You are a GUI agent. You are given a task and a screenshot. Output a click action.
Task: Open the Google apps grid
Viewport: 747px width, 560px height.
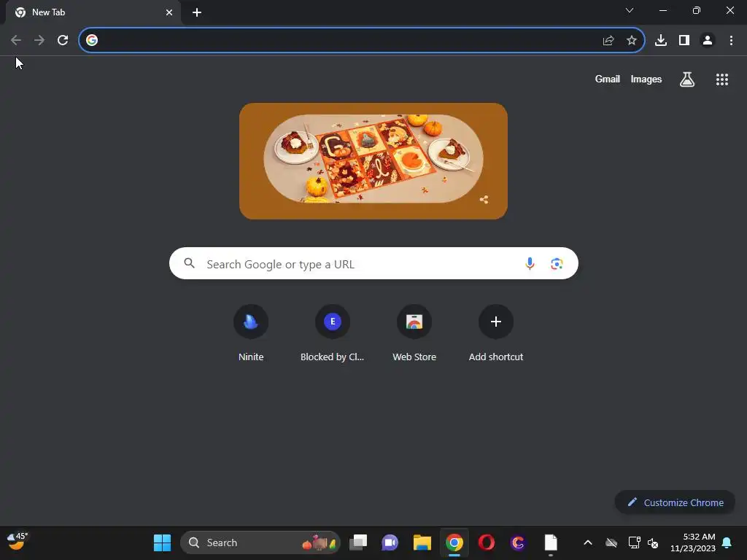tap(722, 79)
